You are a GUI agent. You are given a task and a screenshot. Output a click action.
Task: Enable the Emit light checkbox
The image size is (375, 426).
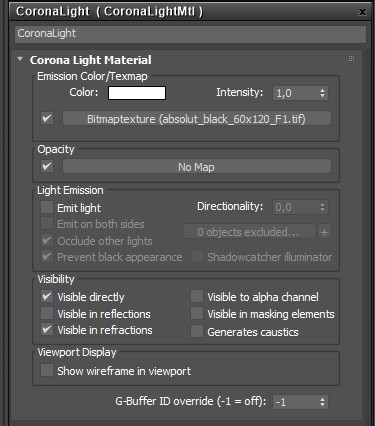pyautogui.click(x=47, y=207)
